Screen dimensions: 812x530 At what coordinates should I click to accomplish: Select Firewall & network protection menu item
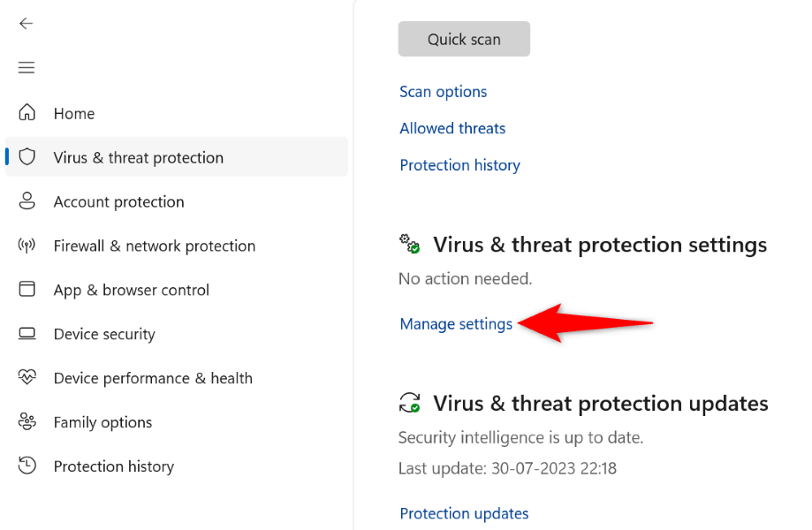[154, 246]
